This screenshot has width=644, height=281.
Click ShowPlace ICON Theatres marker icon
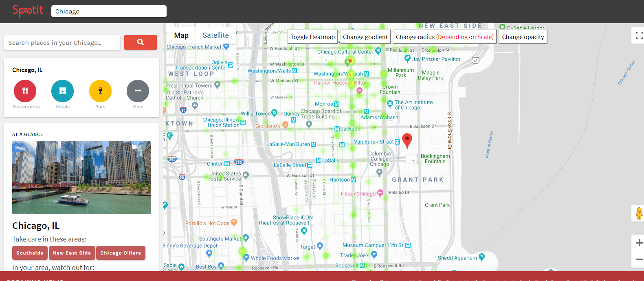pyautogui.click(x=304, y=231)
